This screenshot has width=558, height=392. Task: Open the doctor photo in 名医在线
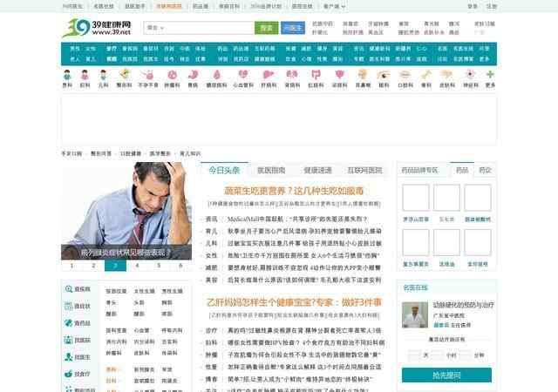[415, 314]
